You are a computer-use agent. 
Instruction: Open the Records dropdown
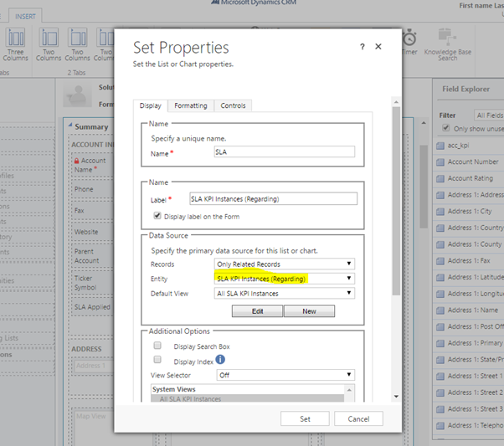click(285, 264)
